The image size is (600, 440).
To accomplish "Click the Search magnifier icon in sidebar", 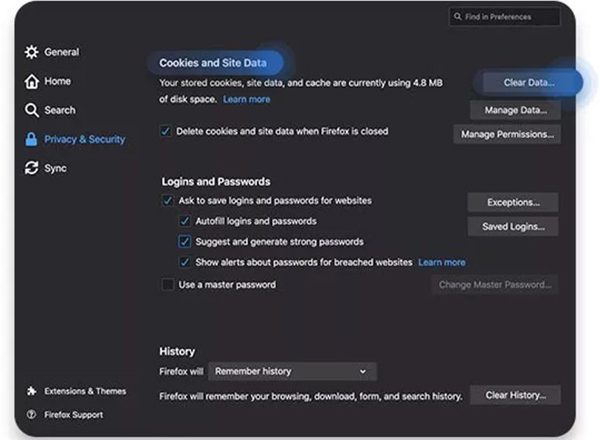I will 31,110.
